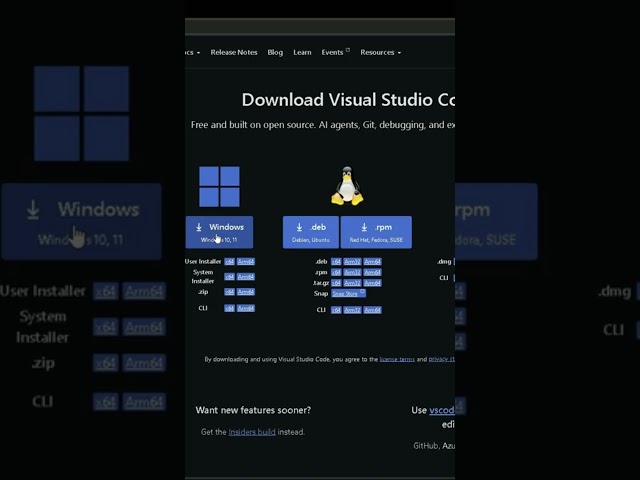The height and width of the screenshot is (480, 640).
Task: Open the license terms link
Action: tap(397, 359)
